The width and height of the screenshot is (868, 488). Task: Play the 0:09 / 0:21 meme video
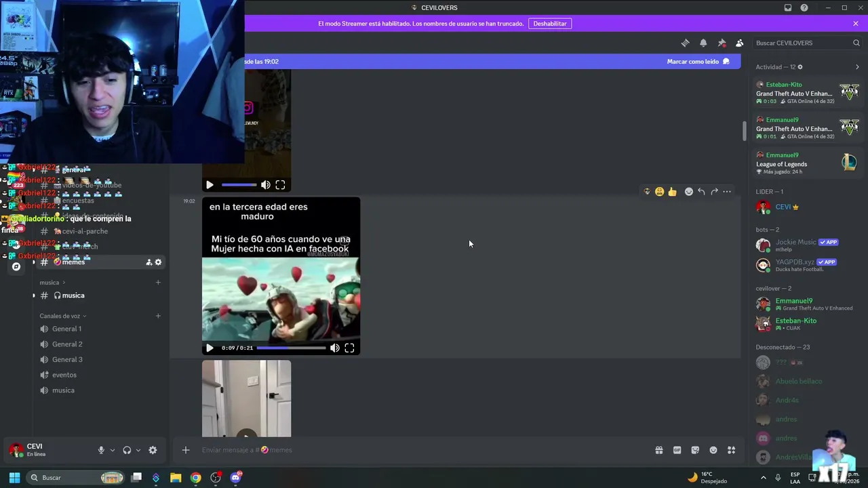pos(210,348)
